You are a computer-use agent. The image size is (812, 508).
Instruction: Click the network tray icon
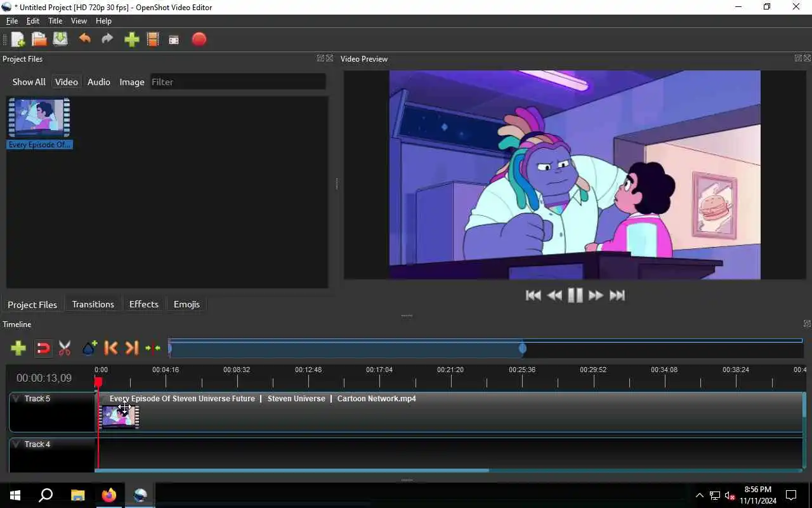(715, 496)
